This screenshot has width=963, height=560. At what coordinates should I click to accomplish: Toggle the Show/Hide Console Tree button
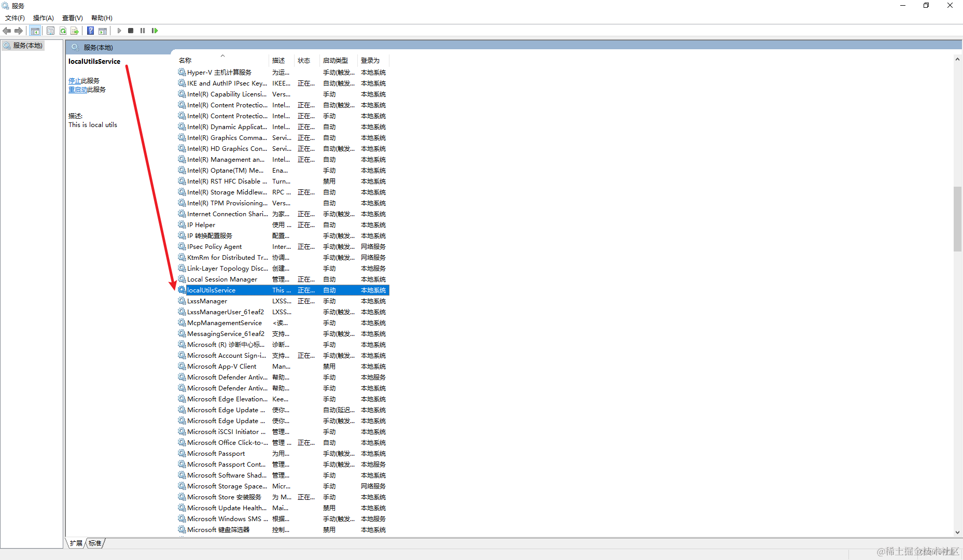pyautogui.click(x=35, y=31)
